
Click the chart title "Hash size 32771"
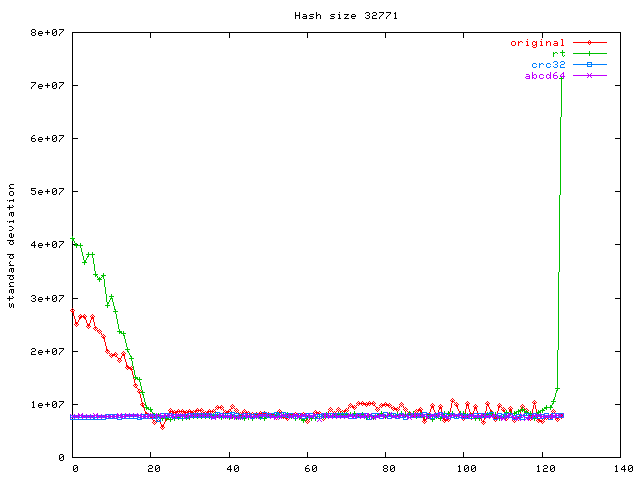tap(346, 16)
